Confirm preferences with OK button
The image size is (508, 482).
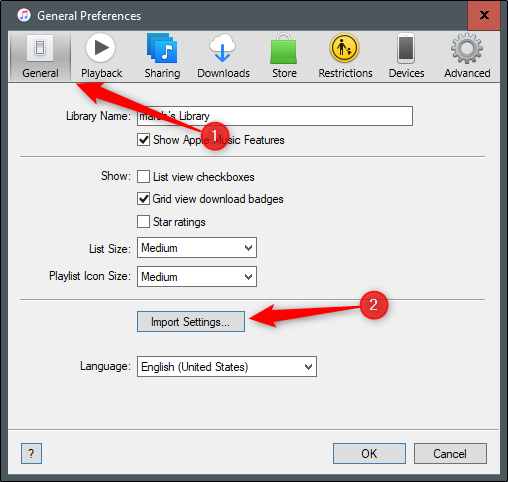(369, 454)
